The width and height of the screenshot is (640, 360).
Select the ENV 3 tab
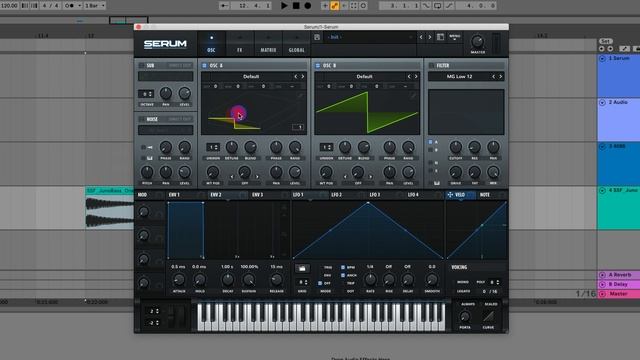coord(258,195)
